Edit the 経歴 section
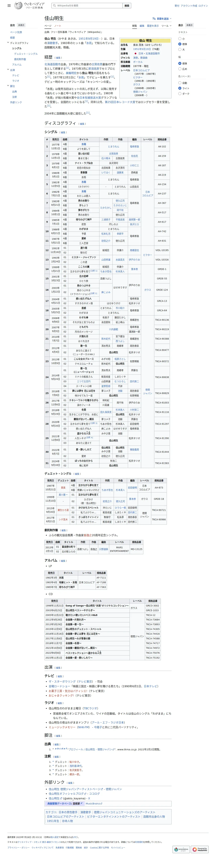The width and height of the screenshot is (216, 868). (x=58, y=58)
